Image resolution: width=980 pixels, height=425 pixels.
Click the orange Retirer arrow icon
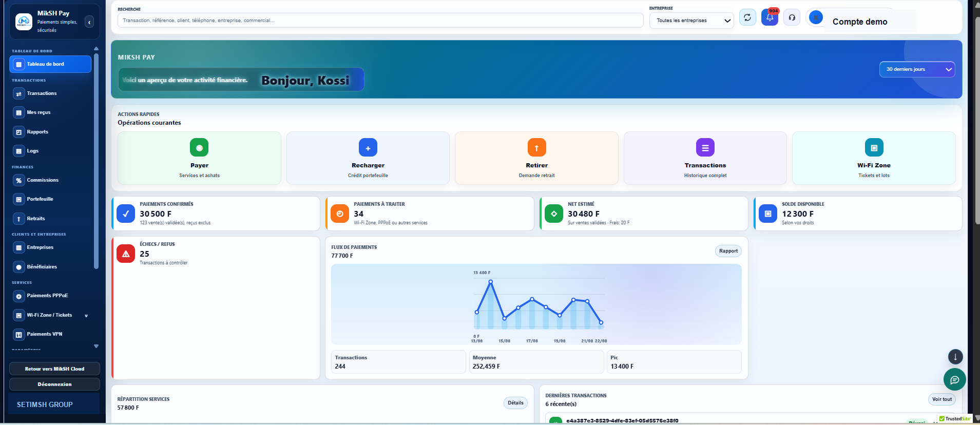[x=536, y=147]
